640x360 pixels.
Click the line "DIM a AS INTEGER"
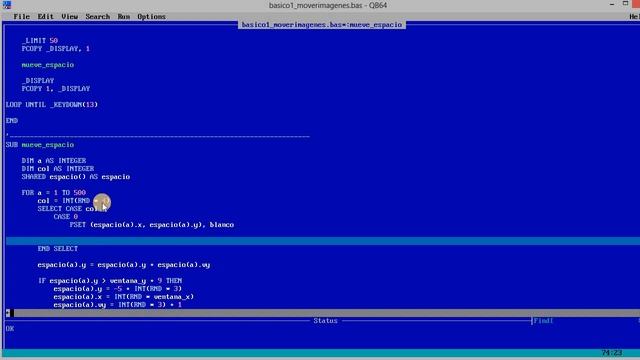pos(54,161)
